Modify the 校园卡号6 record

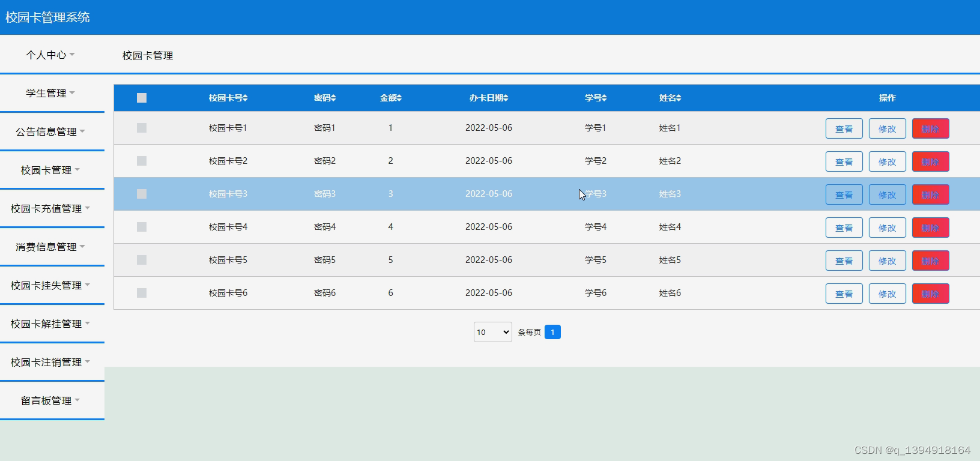pos(887,294)
